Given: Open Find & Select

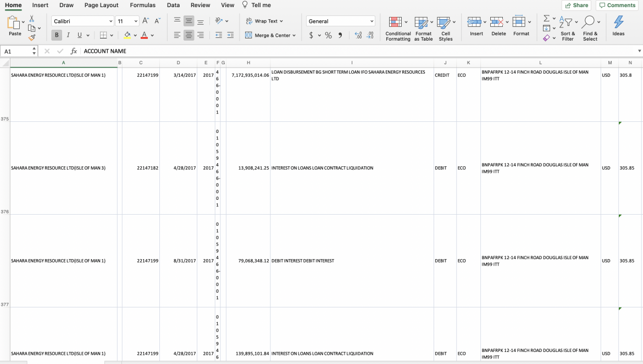Looking at the screenshot, I should click(x=590, y=29).
